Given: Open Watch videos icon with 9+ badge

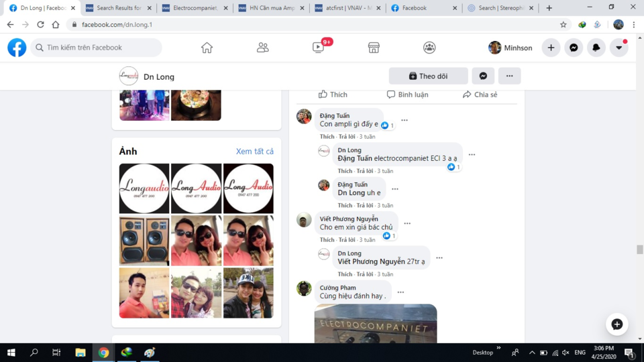Looking at the screenshot, I should coord(318,48).
